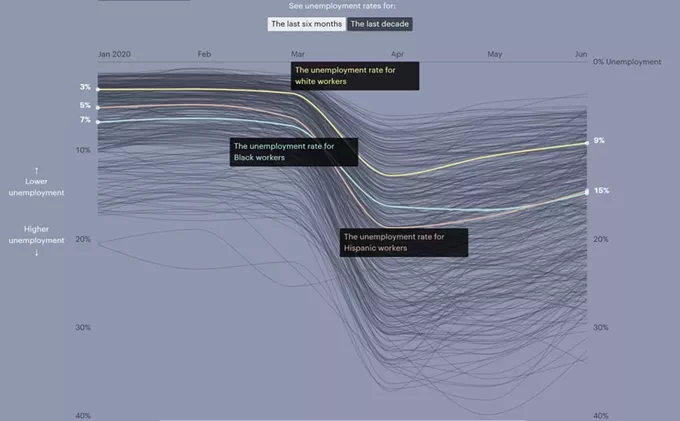Viewport: 680px width, 421px height.
Task: Click the May month marker
Action: point(494,53)
